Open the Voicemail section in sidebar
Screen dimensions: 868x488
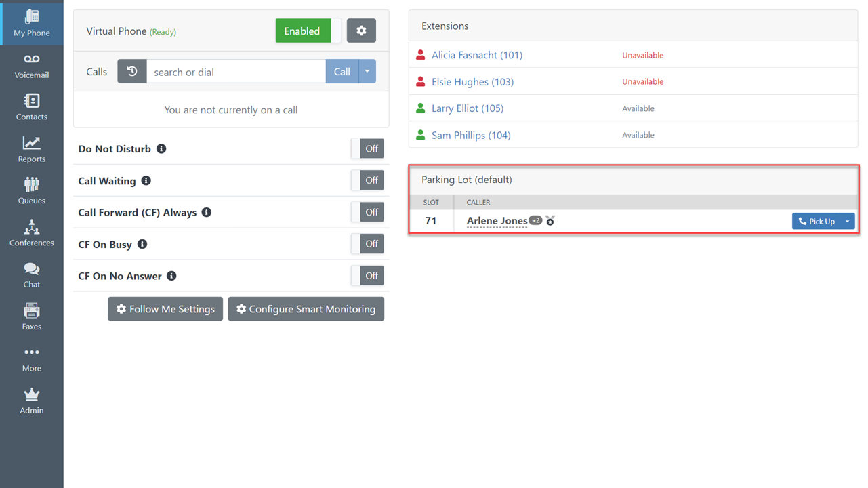32,66
